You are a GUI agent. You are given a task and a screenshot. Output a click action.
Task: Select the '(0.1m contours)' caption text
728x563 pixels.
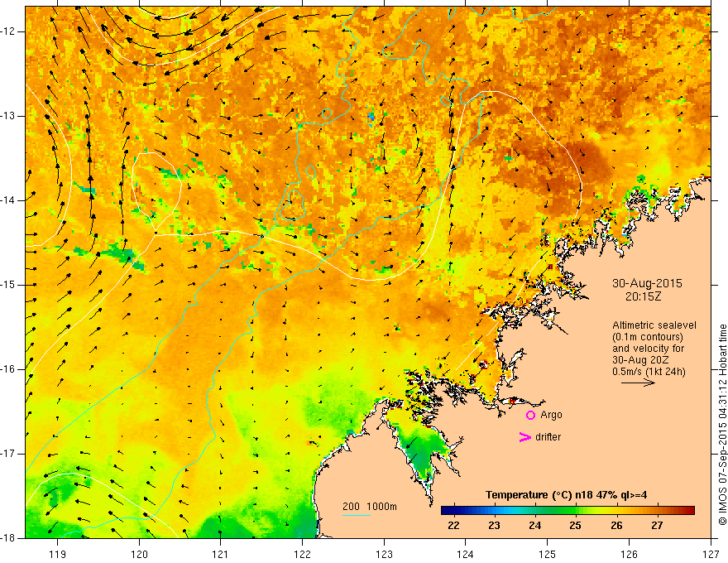[x=648, y=337]
